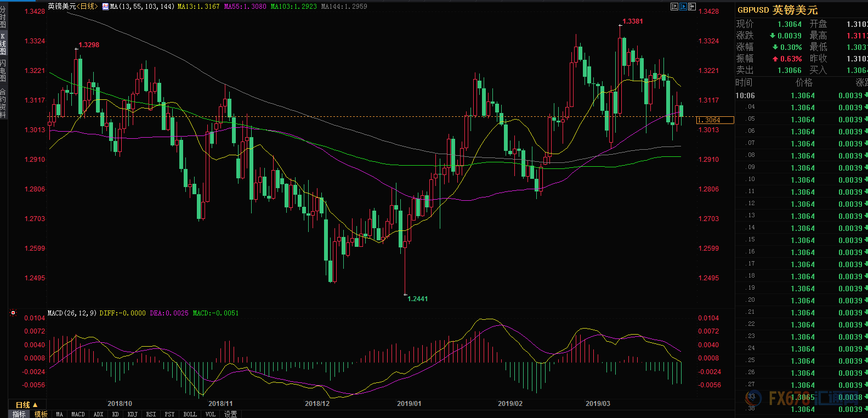Click the third chart icon with right arrow

692,7
